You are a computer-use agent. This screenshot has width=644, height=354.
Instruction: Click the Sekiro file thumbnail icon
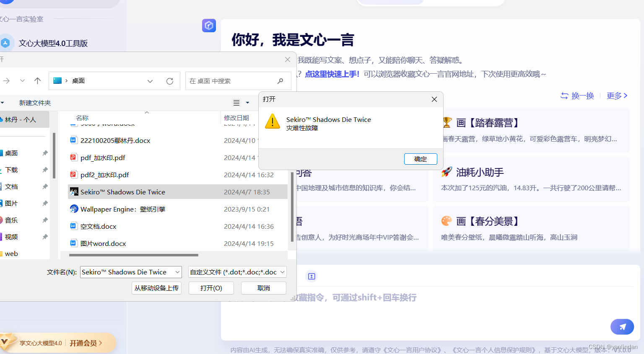click(x=74, y=192)
